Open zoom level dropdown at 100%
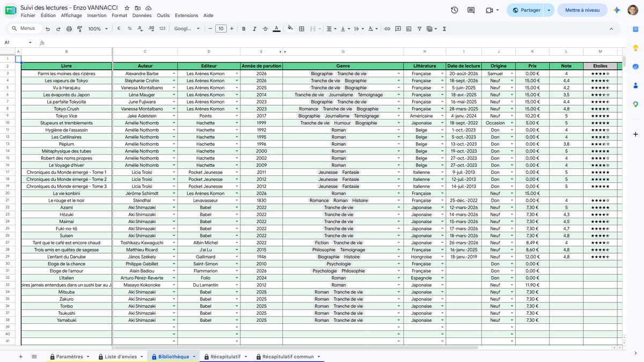The width and height of the screenshot is (644, 362). point(98,29)
